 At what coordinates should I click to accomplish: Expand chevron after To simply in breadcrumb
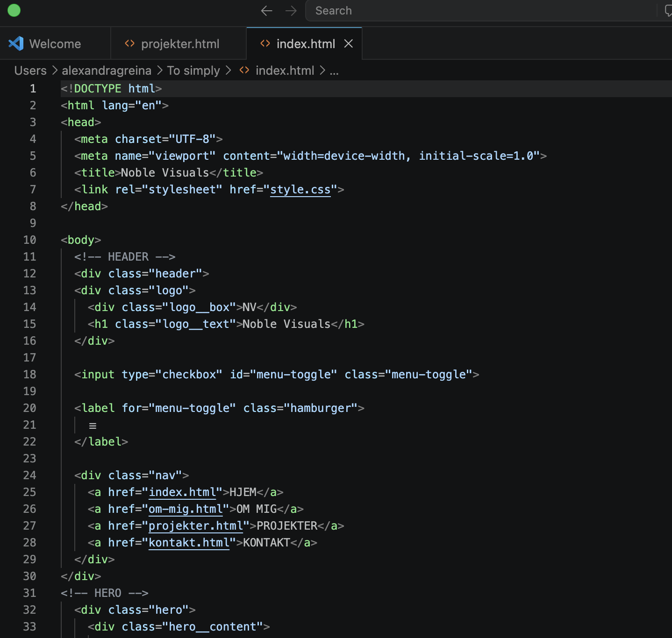(x=228, y=71)
